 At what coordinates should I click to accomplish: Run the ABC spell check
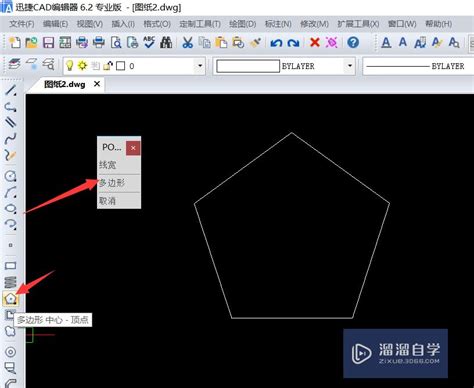[149, 42]
